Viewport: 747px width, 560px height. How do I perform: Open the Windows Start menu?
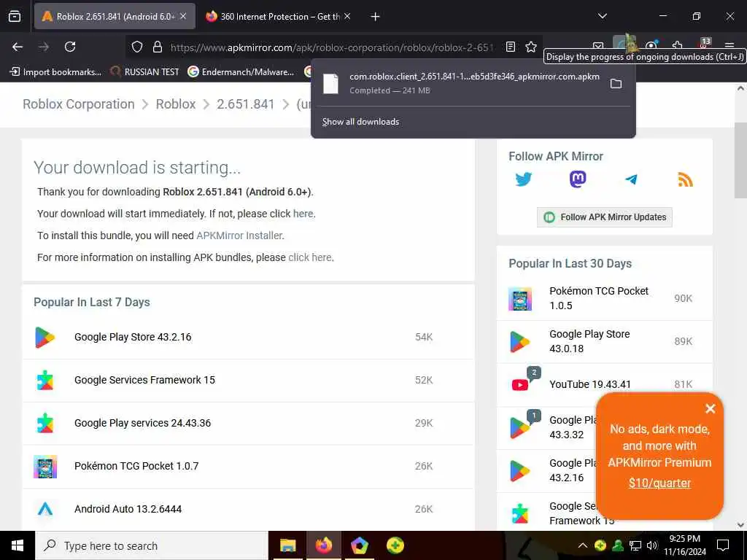18,545
